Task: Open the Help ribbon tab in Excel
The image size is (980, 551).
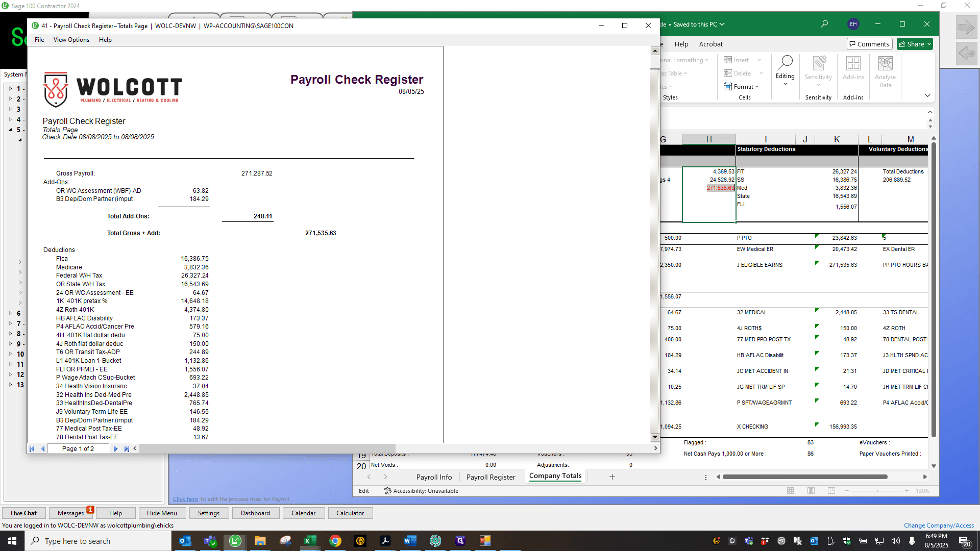Action: tap(681, 44)
